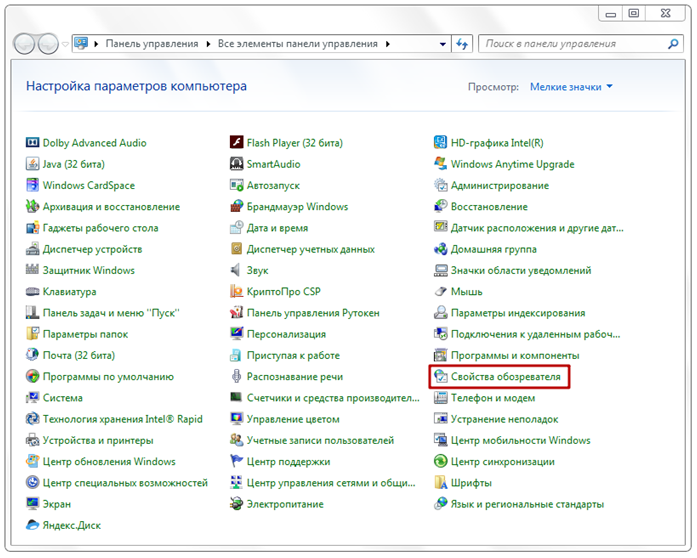Open Гаджеты рабочего стола link
This screenshot has width=697, height=558.
100,228
